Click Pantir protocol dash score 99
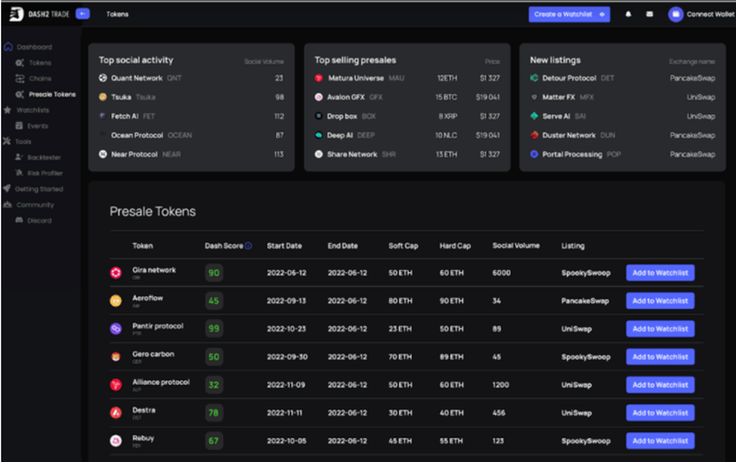Screen dimensions: 736x462 click(214, 329)
